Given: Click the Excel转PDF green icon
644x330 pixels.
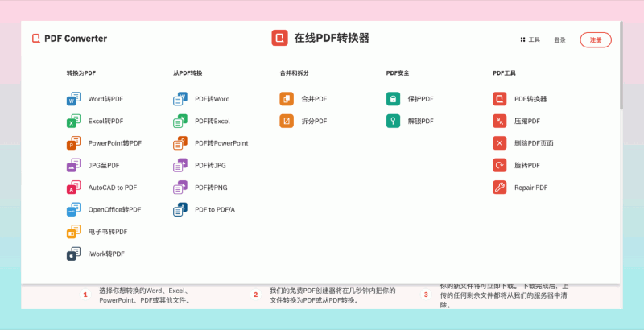Looking at the screenshot, I should 73,121.
